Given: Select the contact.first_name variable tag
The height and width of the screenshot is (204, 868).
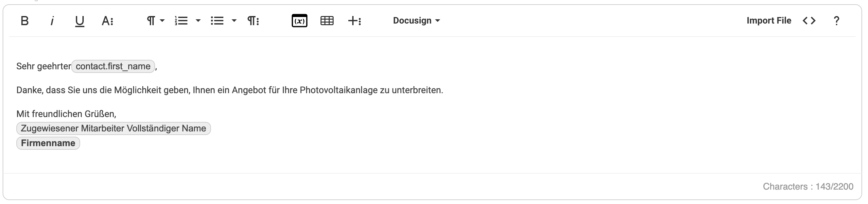Looking at the screenshot, I should click(x=113, y=66).
